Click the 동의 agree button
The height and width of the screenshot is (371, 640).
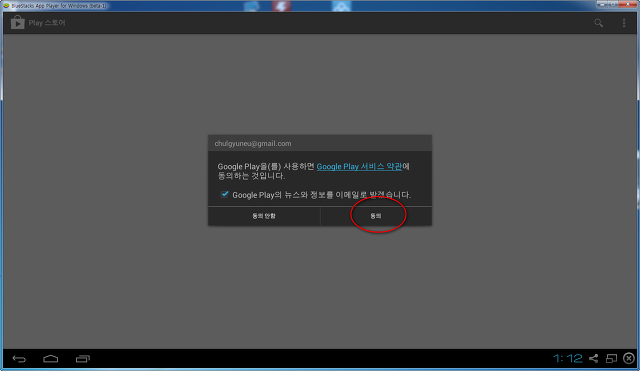(376, 216)
